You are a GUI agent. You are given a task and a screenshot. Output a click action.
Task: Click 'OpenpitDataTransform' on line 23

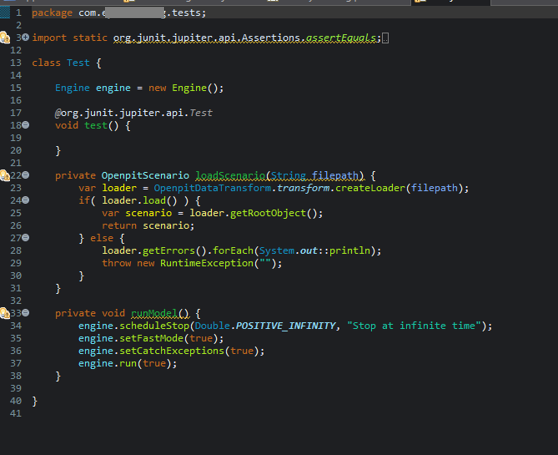click(x=212, y=188)
